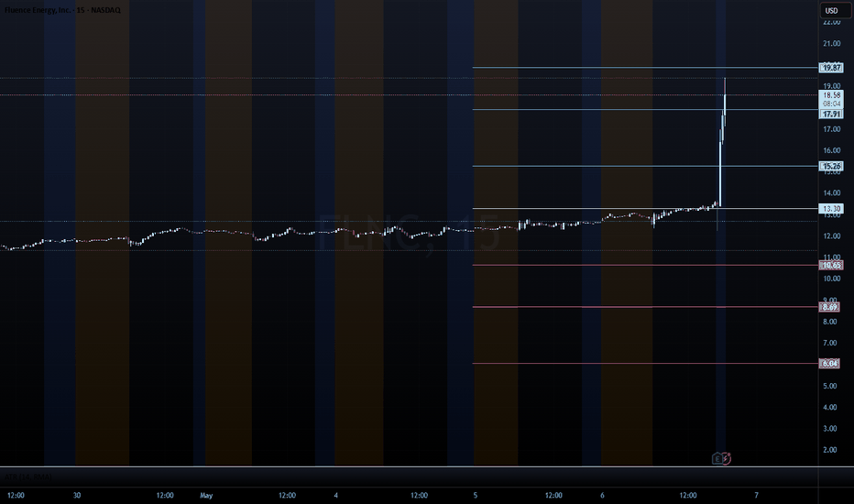
Task: Click the 21.00 price axis value
Action: (x=831, y=44)
